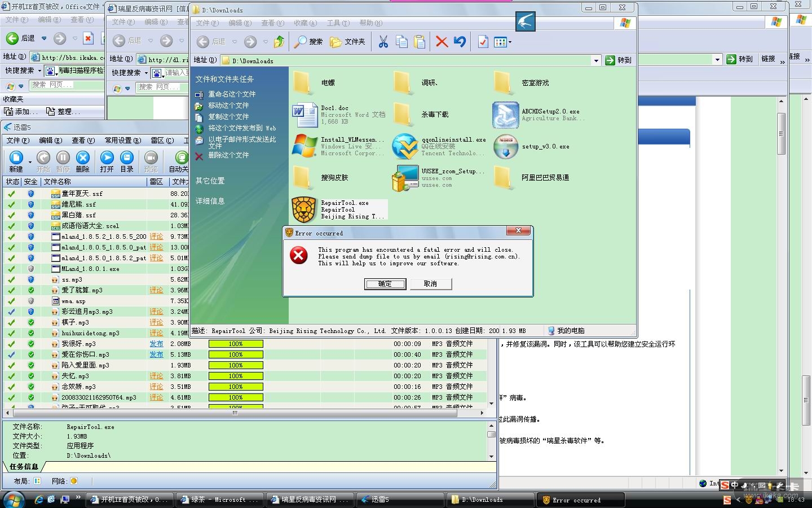
Task: Select the Install_WLMessenger installer icon
Action: 304,146
